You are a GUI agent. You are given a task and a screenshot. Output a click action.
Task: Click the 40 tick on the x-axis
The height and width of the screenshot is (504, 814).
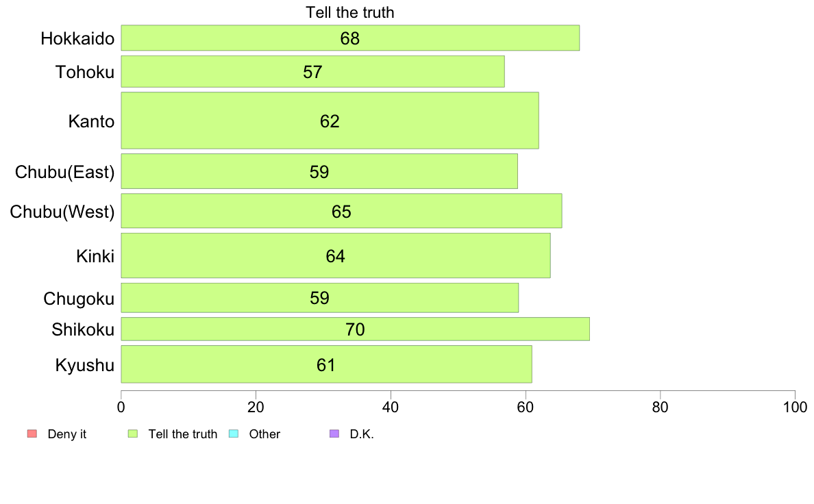[x=391, y=407]
